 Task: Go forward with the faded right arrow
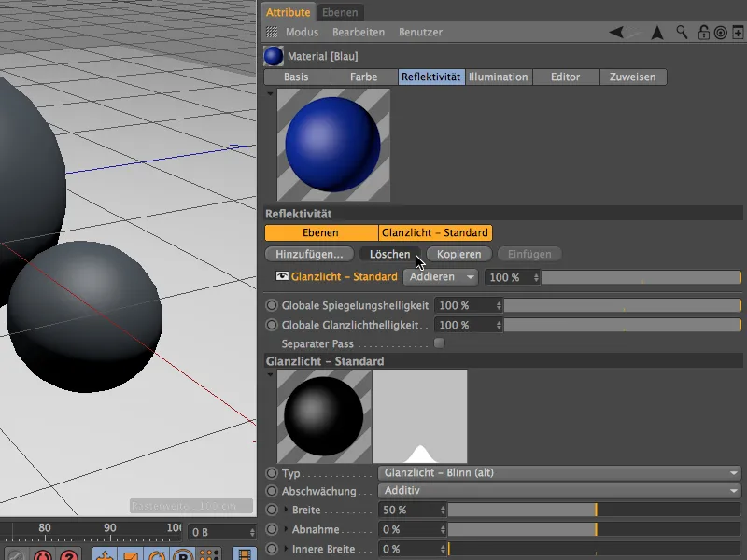634,33
